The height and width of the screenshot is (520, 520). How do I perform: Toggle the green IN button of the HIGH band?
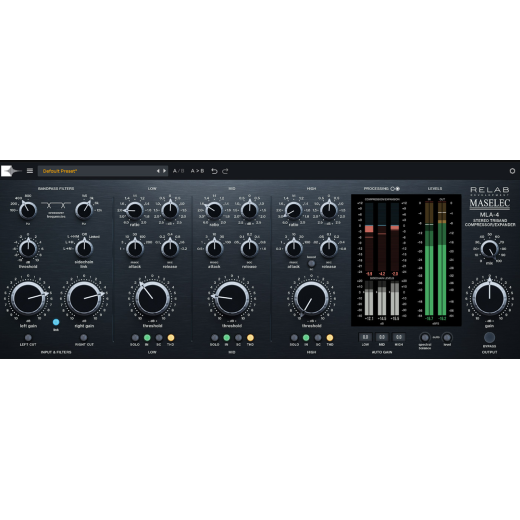pos(306,338)
